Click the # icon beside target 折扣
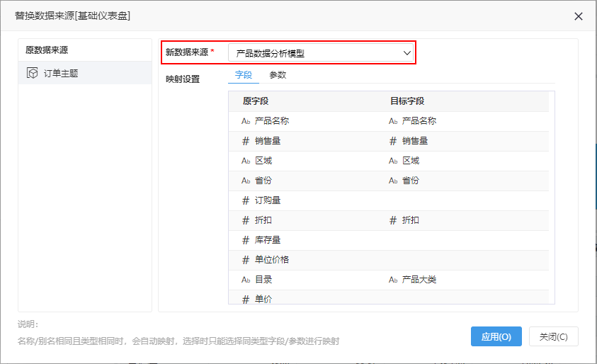 [393, 220]
